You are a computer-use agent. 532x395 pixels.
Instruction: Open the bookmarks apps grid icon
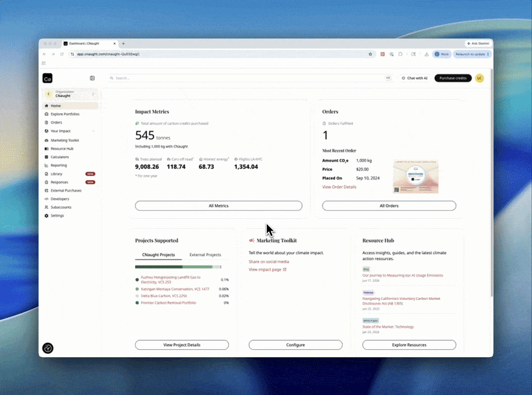44,63
